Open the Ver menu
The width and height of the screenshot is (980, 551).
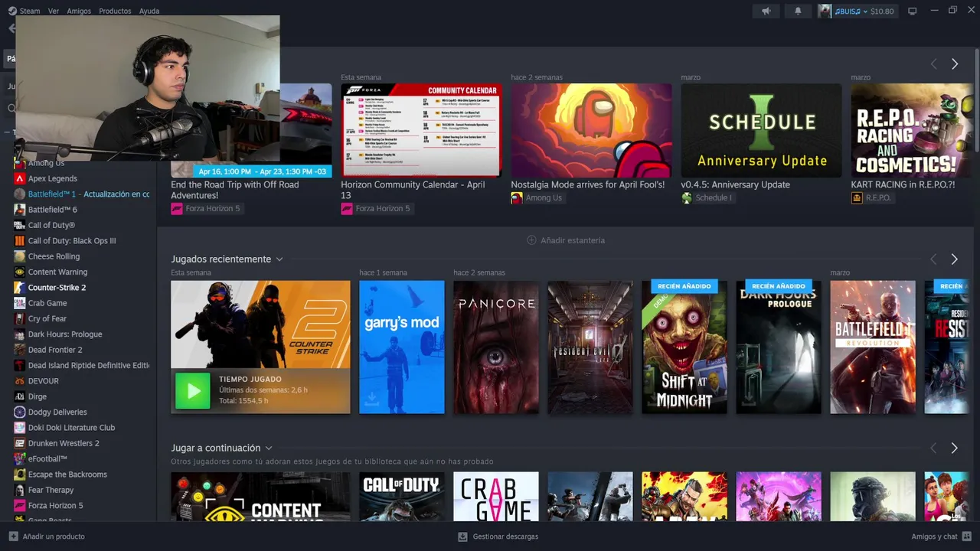click(53, 11)
